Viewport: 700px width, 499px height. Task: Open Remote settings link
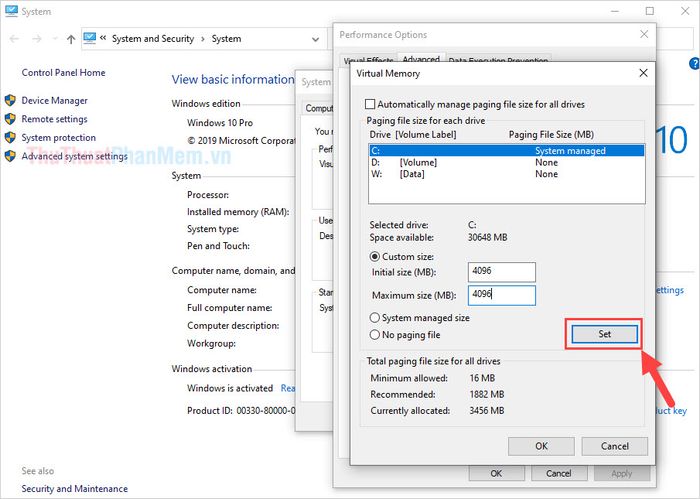pos(54,119)
